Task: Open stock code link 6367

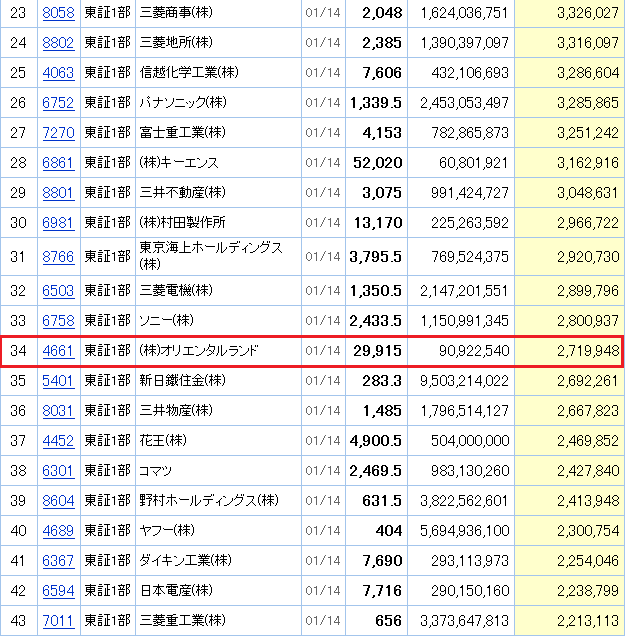Action: [58, 561]
